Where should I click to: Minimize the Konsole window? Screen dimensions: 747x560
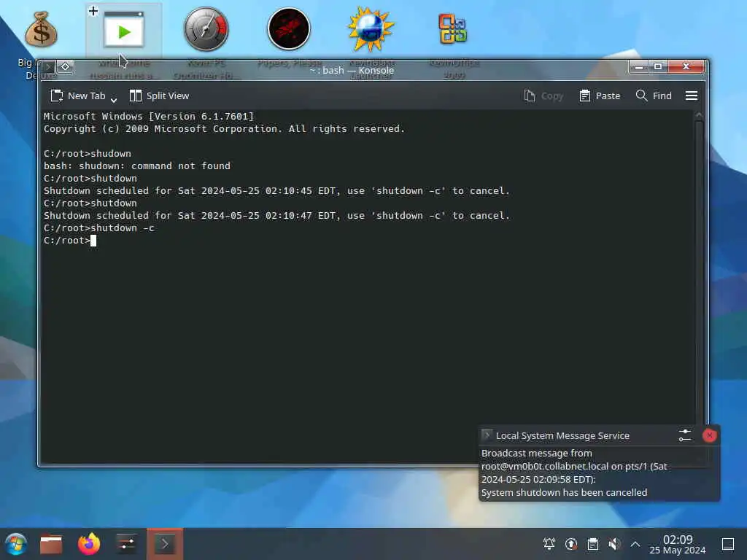tap(639, 66)
